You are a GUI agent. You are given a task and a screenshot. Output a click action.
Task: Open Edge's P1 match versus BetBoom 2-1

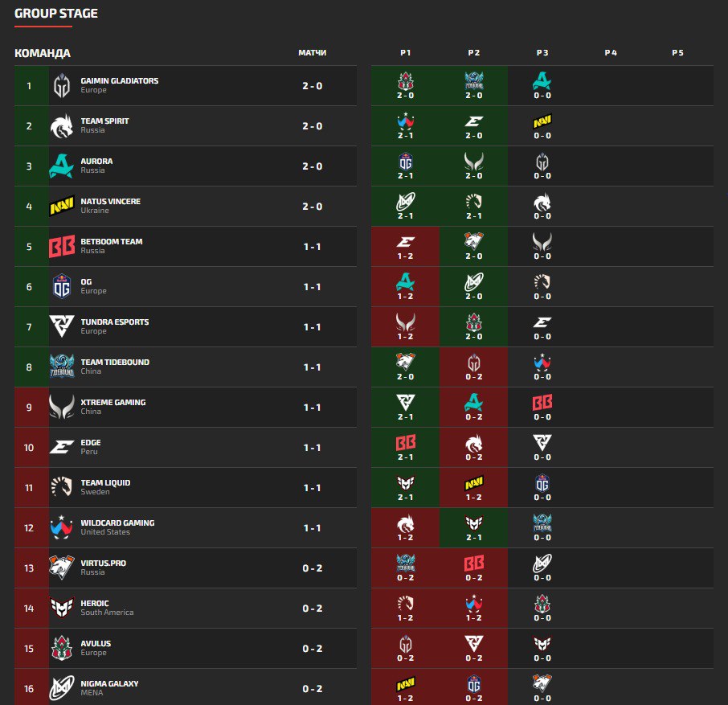tap(405, 448)
